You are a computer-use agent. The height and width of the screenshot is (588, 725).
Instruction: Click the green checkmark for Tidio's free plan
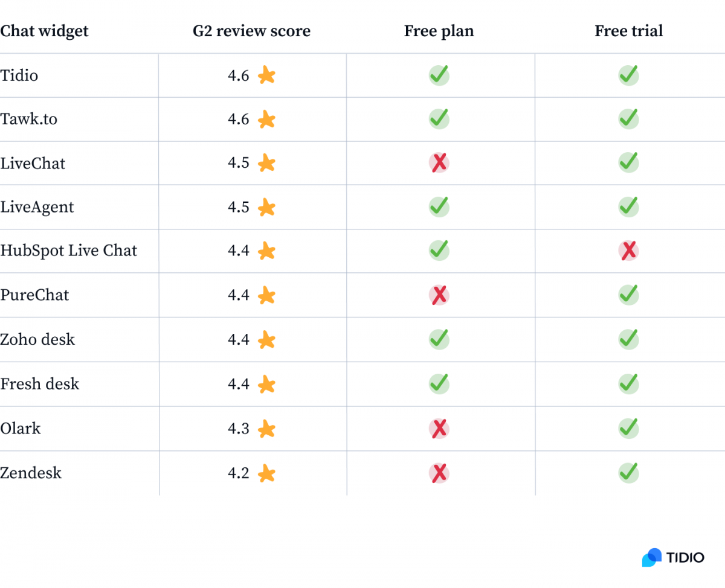click(x=439, y=75)
